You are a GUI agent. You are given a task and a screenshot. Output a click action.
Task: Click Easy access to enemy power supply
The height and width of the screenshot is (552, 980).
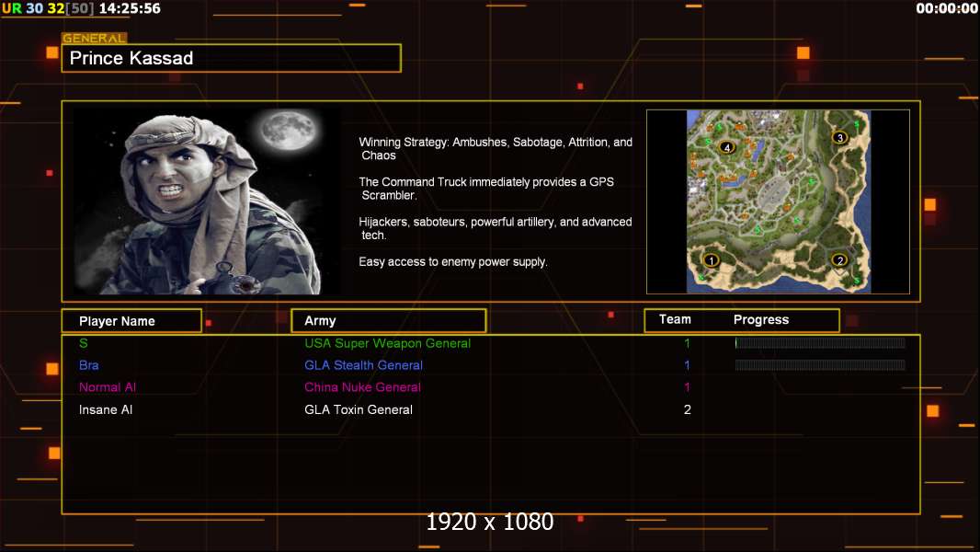(453, 262)
